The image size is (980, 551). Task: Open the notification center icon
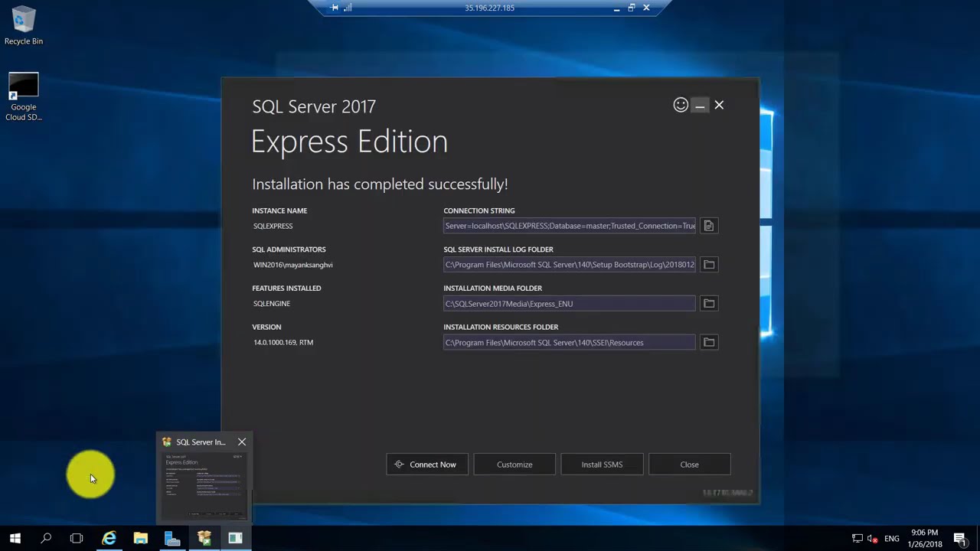click(960, 539)
